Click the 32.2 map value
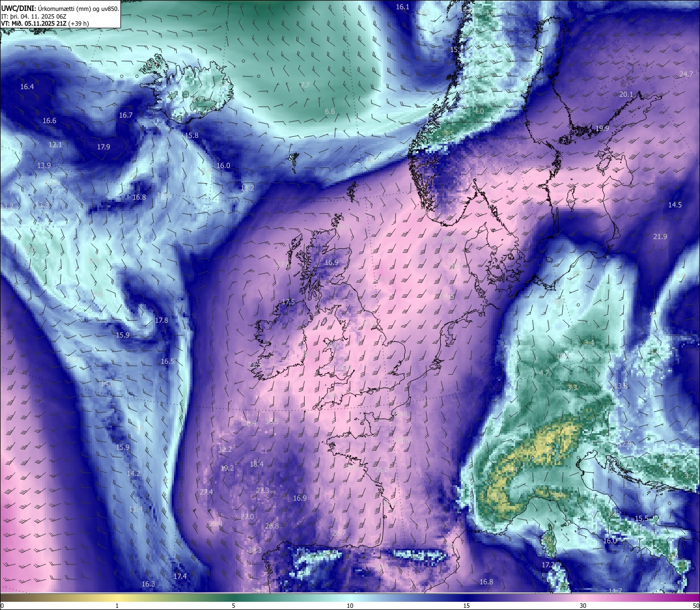The height and width of the screenshot is (610, 700). coord(225,450)
